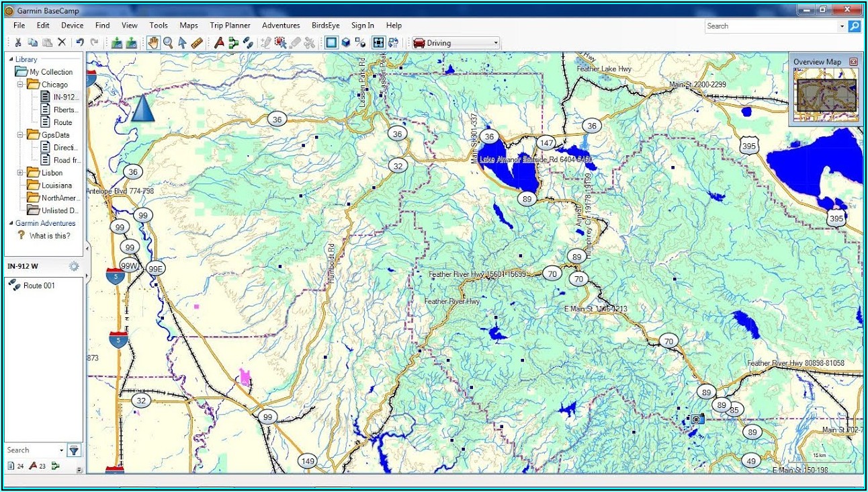Click the blue search magnifier button
The width and height of the screenshot is (868, 492).
854,26
